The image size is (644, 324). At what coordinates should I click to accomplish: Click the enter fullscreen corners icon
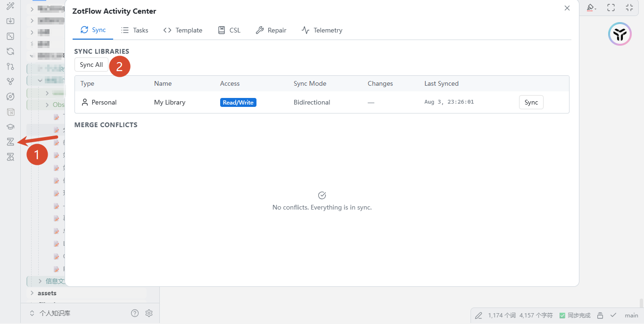coord(611,8)
